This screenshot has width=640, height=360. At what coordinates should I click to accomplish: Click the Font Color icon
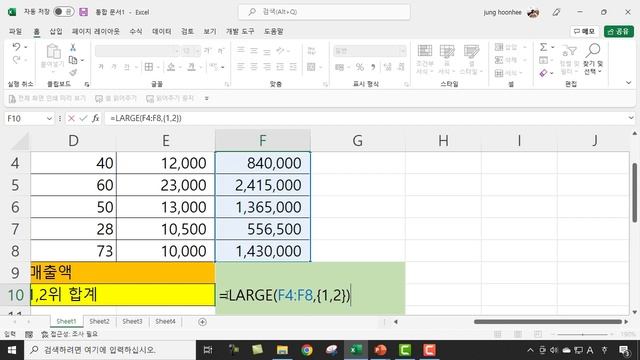[191, 67]
